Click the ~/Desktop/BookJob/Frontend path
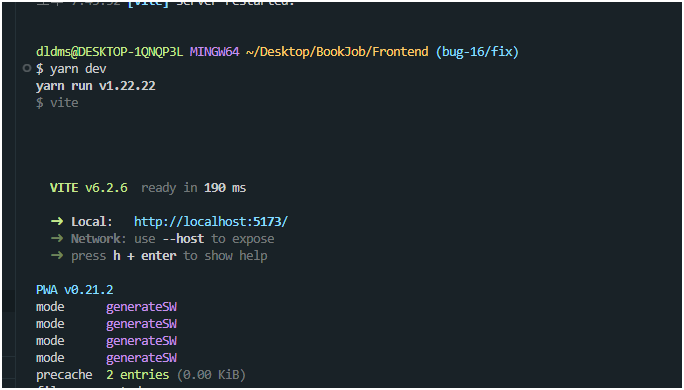 coord(337,52)
